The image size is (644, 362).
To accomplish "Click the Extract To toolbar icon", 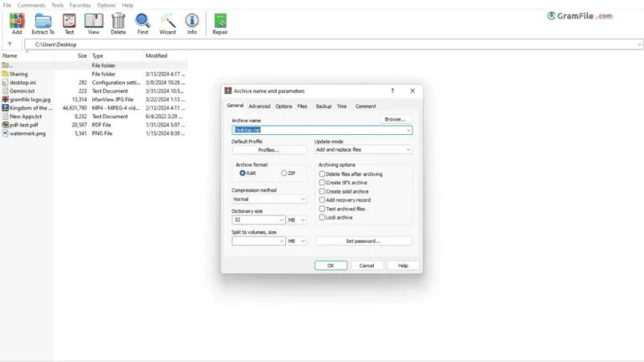I will coord(43,23).
